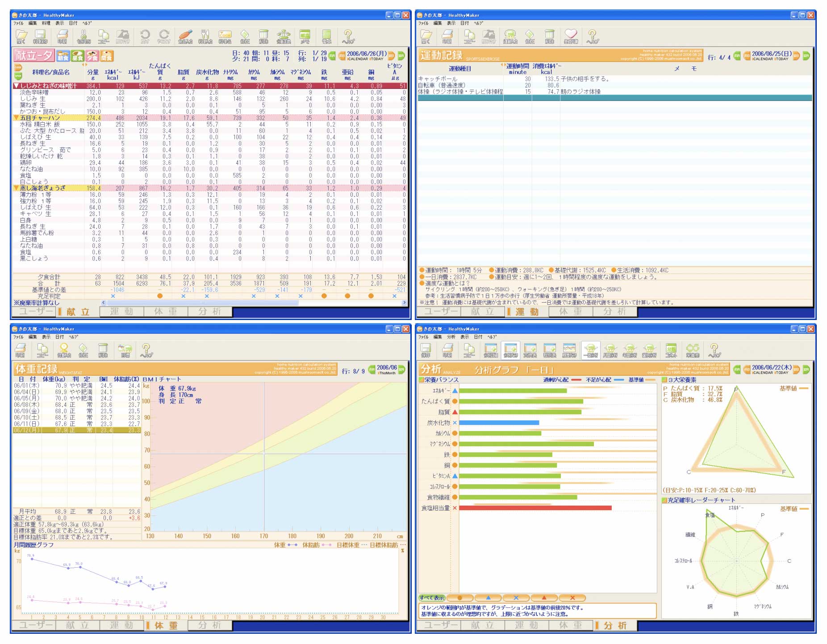The image size is (827, 644).
Task: Collapse the 蒸し海老ぎょうざ dish row
Action: point(17,188)
